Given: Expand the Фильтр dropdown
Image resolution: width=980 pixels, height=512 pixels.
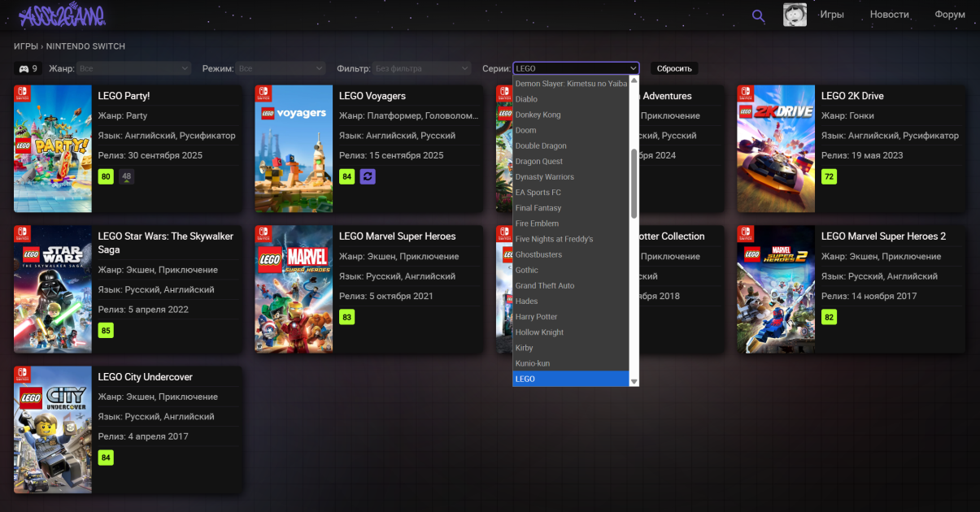Looking at the screenshot, I should tap(422, 69).
